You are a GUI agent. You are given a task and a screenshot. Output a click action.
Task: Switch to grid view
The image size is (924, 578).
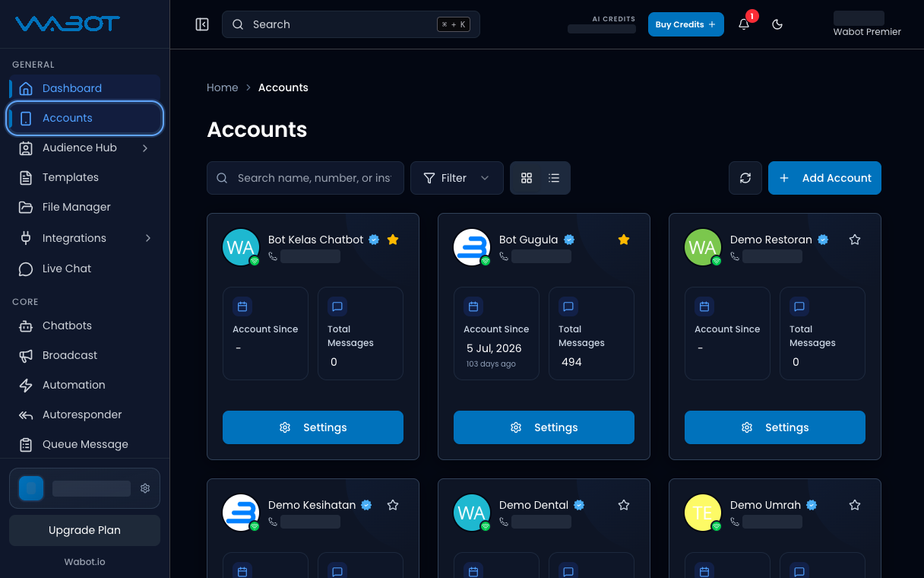(x=527, y=178)
